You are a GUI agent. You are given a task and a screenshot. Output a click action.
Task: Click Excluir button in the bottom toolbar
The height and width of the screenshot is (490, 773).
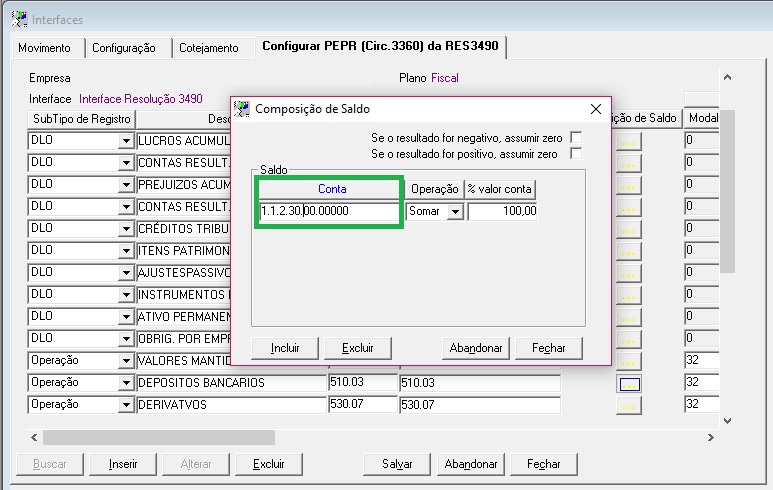269,464
